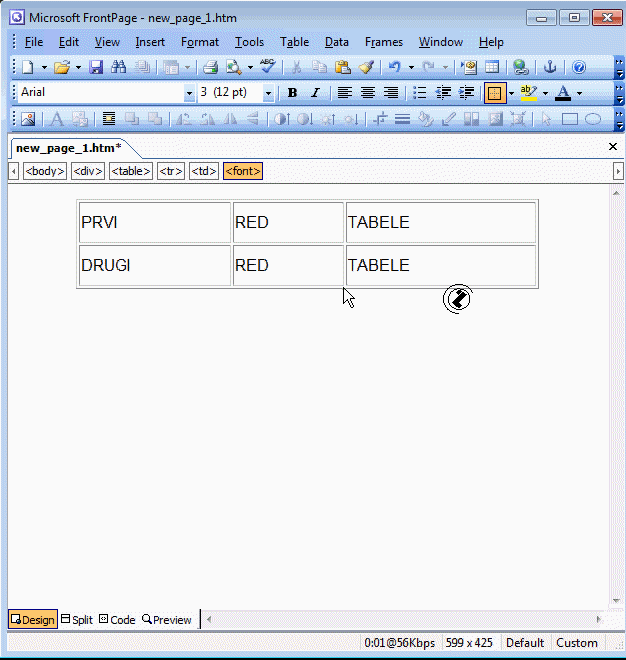The image size is (626, 660).
Task: Toggle Bold formatting
Action: (x=292, y=93)
